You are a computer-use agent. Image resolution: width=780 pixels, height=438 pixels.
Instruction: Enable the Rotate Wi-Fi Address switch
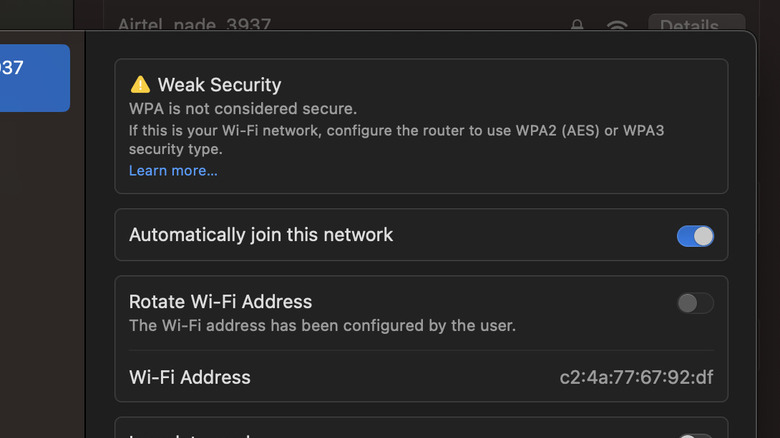point(695,303)
